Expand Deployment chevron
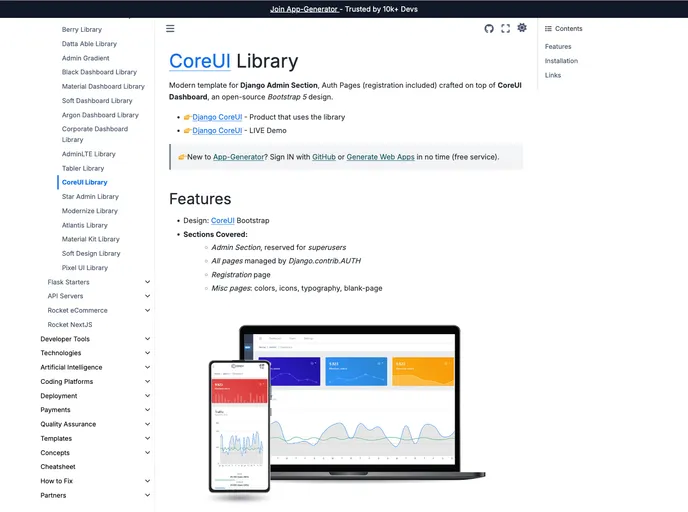The width and height of the screenshot is (688, 512). [x=147, y=395]
